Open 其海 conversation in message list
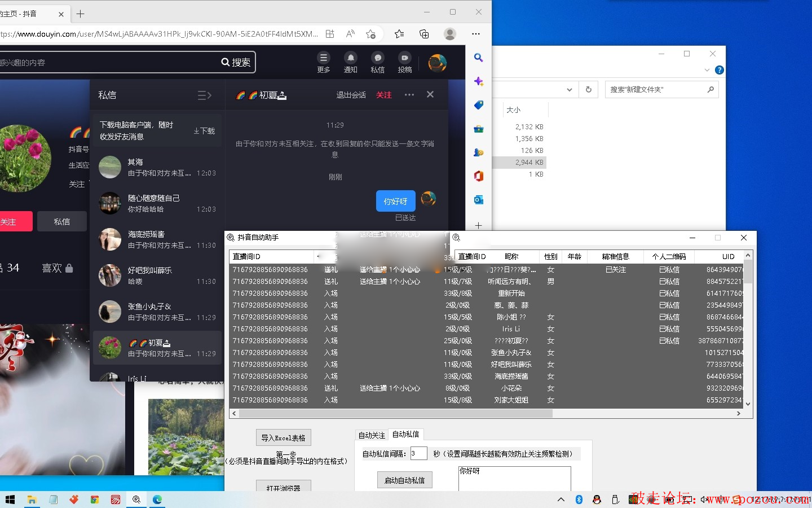This screenshot has height=508, width=812. click(x=157, y=167)
